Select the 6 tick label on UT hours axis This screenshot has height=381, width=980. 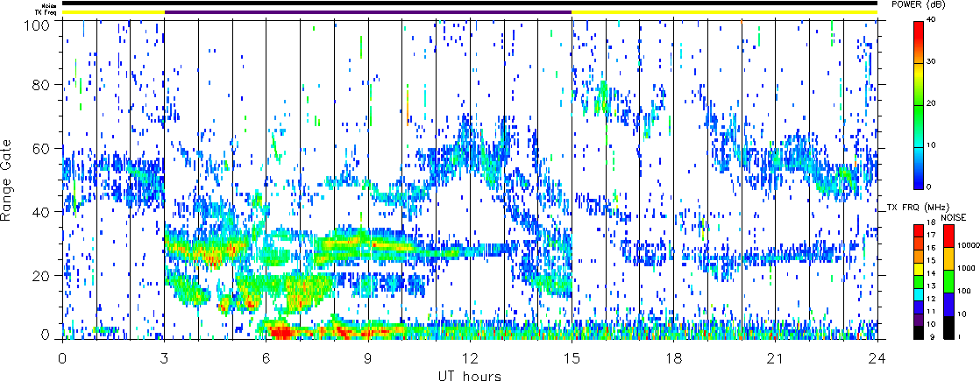pyautogui.click(x=266, y=358)
